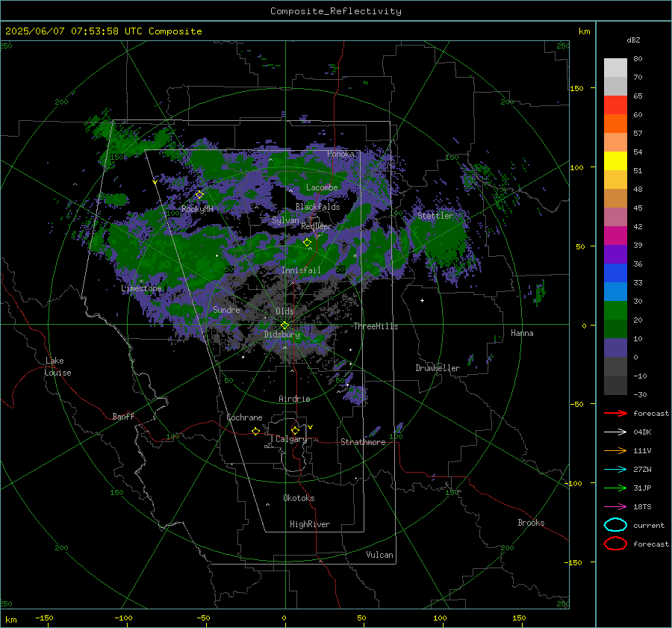The height and width of the screenshot is (628, 672).
Task: Click the red forecast ellipse icon
Action: click(x=615, y=544)
